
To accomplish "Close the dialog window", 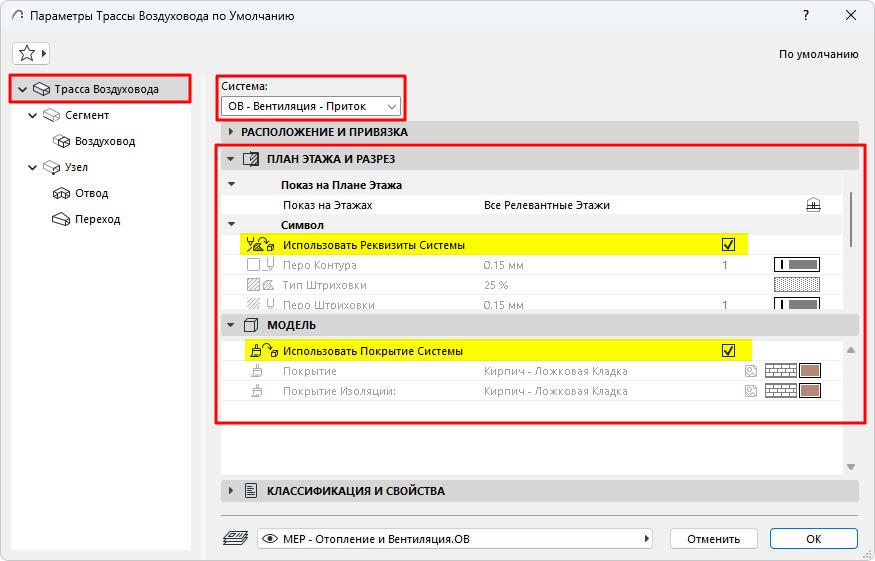I will [x=850, y=16].
